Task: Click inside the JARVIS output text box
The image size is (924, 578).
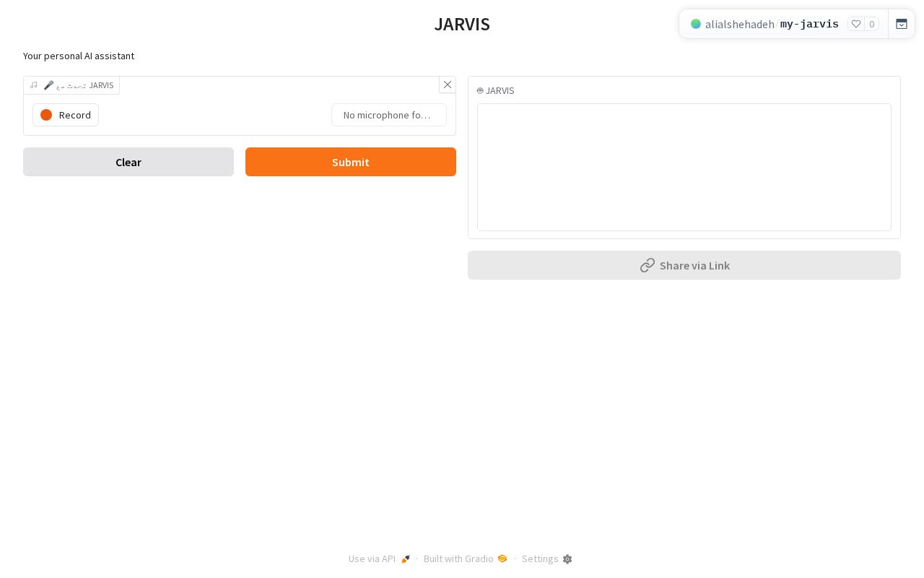Action: tap(684, 167)
